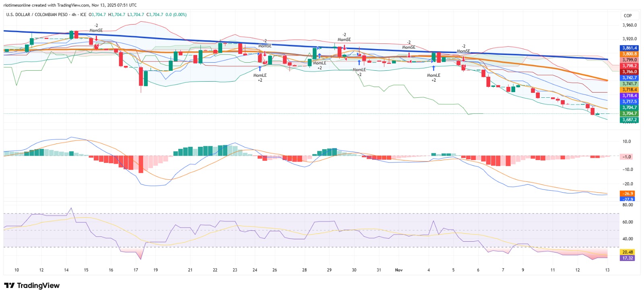Click the 3,960.0 price axis label
Screen dimensions: 644x296
tap(630, 25)
